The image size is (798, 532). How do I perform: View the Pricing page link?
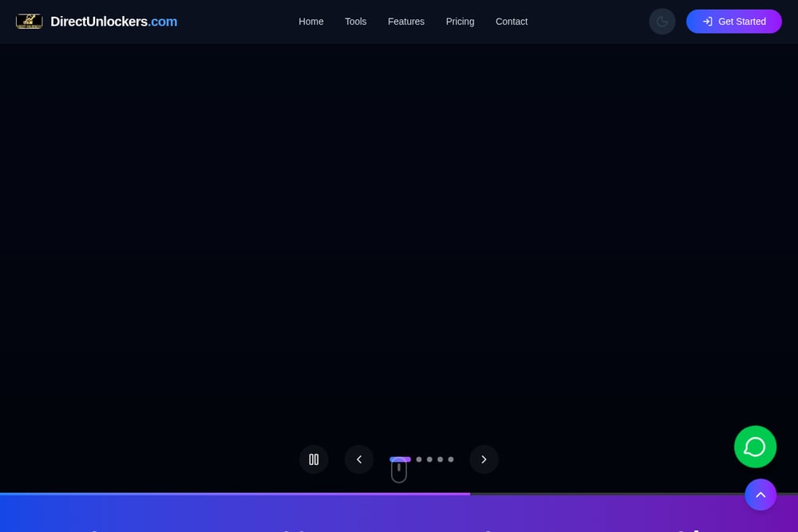[460, 22]
